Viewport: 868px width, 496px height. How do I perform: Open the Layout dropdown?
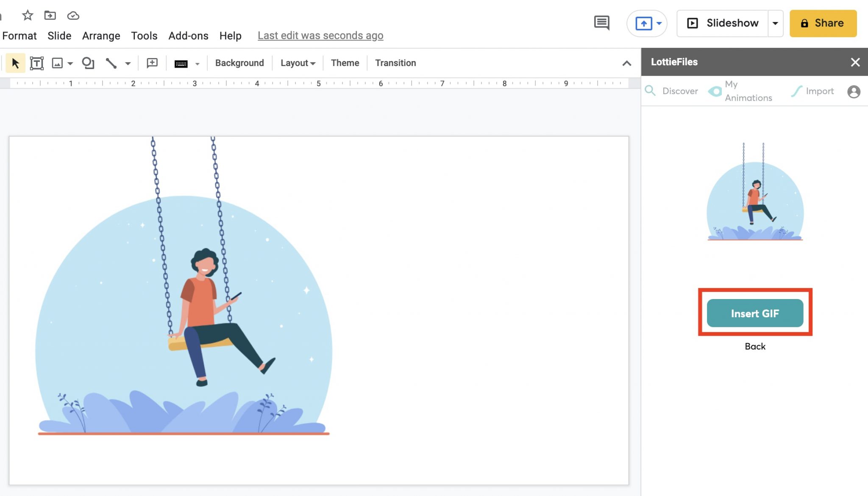pos(297,63)
